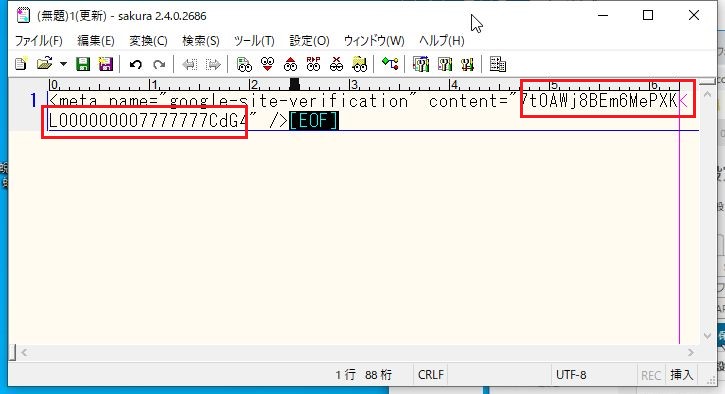Clear search marks with the X binoculars icon

[x=337, y=64]
